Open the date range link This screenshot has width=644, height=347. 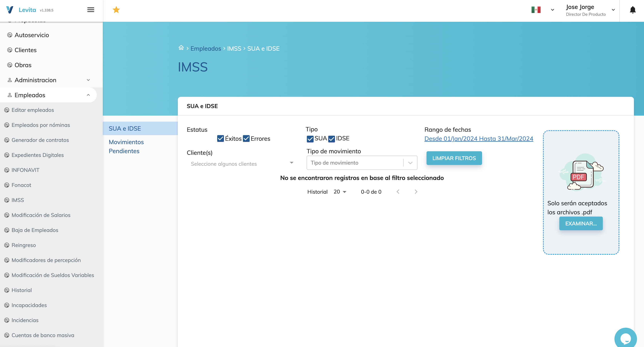(x=478, y=139)
